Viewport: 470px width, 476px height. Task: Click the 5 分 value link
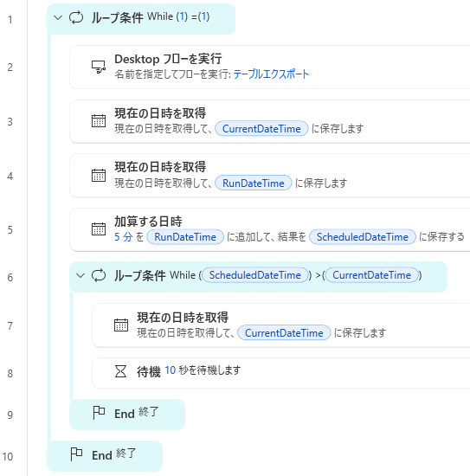pos(123,237)
